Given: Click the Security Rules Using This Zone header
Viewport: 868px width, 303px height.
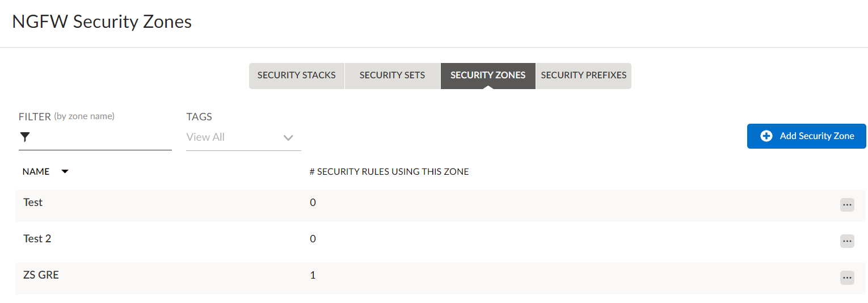Looking at the screenshot, I should click(389, 171).
